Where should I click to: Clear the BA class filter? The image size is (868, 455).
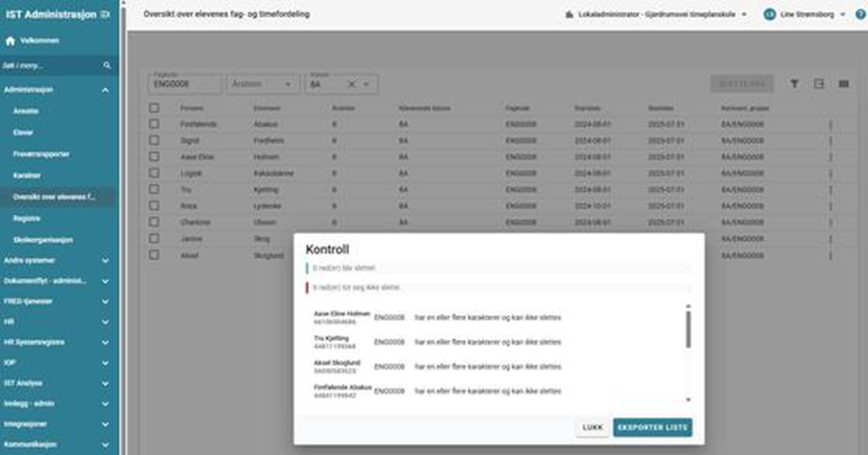tap(351, 85)
